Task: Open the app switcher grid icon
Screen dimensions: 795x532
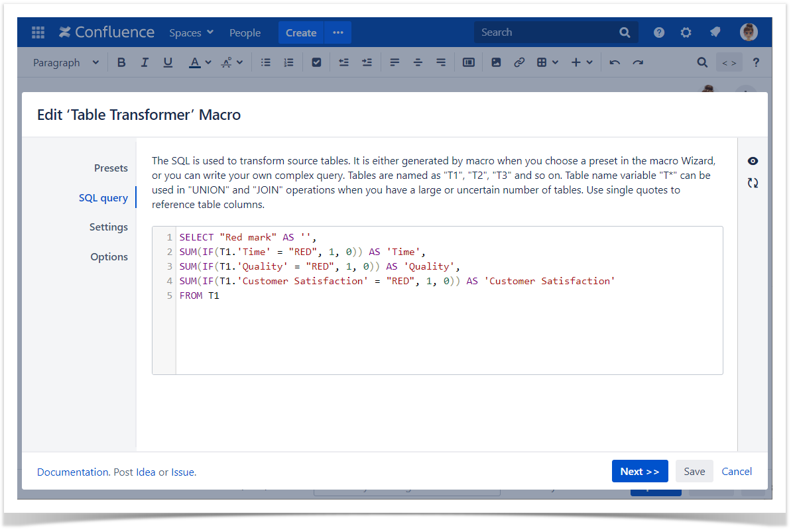Action: click(x=38, y=32)
